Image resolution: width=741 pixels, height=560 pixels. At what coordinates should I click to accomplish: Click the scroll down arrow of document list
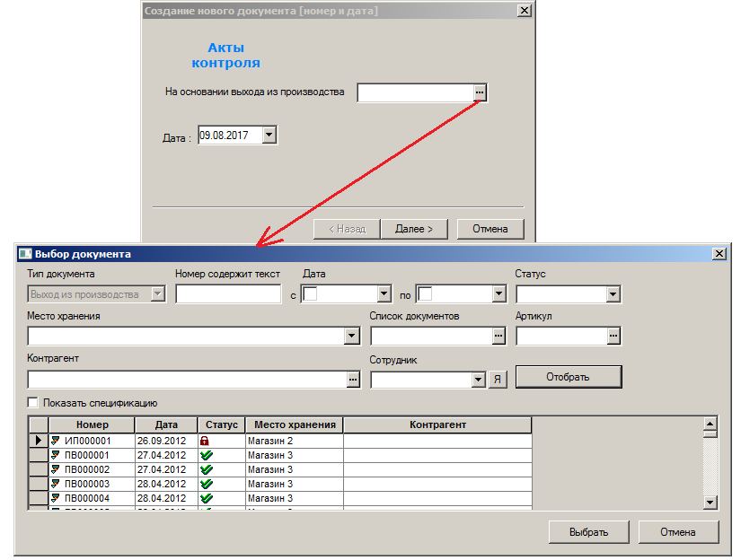tap(710, 503)
